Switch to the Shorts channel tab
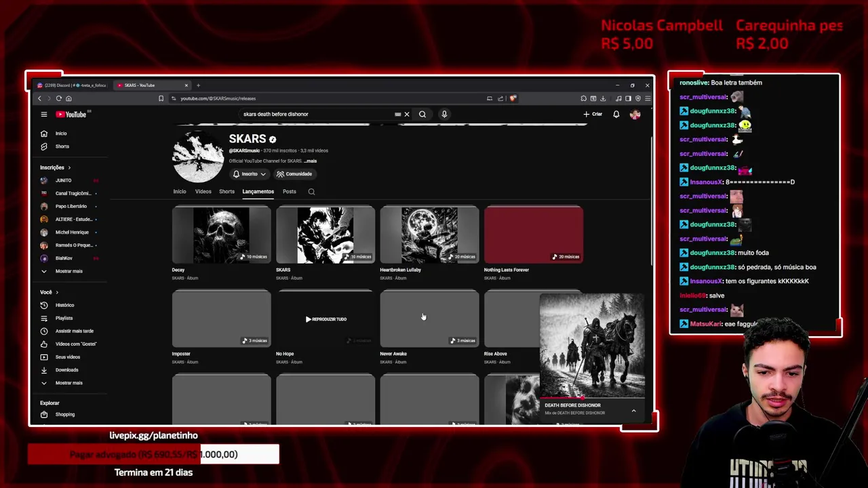 pyautogui.click(x=226, y=192)
